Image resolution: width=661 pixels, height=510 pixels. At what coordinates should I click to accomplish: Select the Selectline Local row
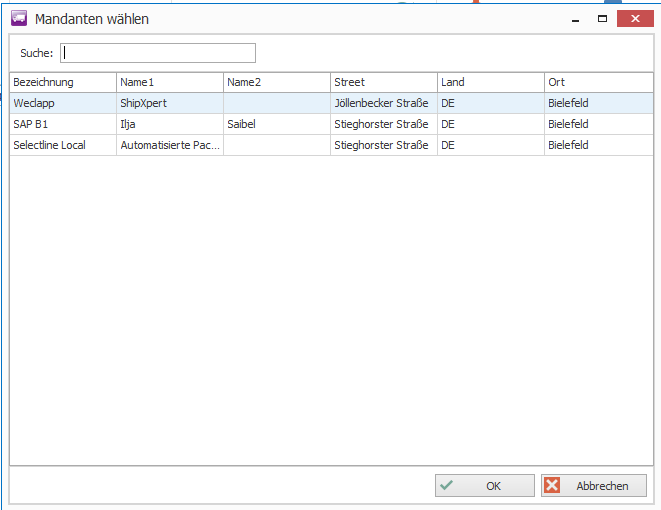[331, 145]
